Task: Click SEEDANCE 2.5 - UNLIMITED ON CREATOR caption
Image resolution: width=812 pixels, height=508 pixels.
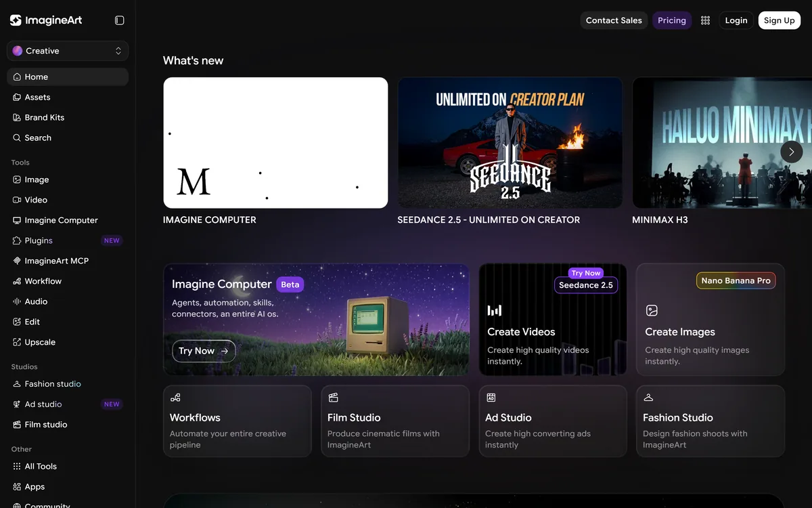Action: point(489,220)
